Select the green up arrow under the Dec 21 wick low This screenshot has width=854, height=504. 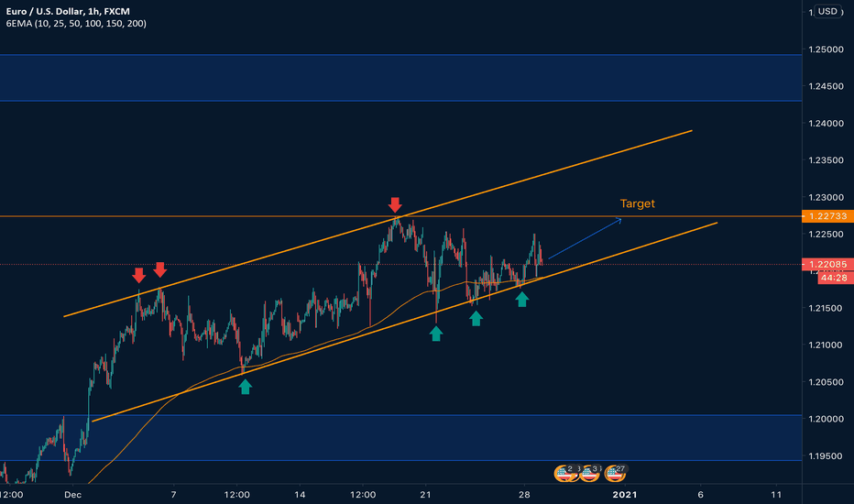(436, 334)
